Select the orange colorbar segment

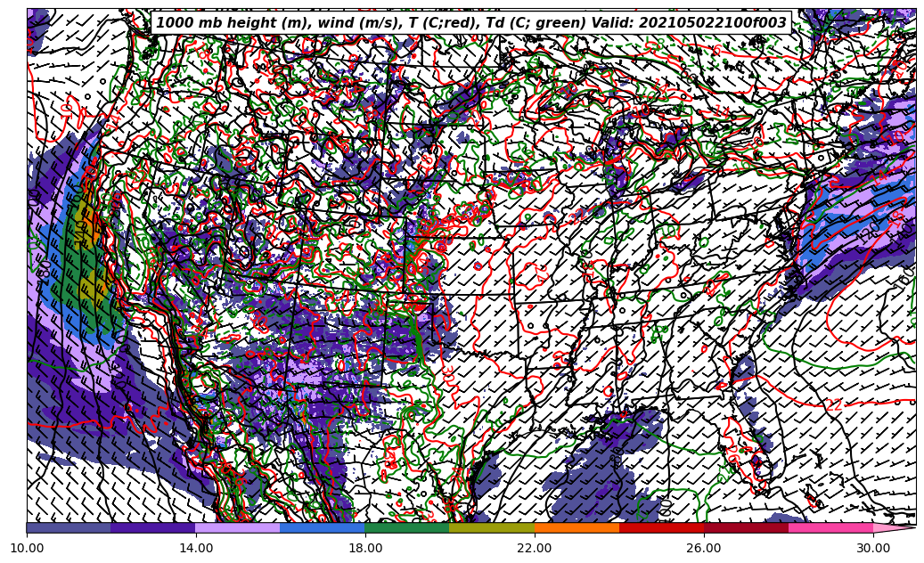tap(576, 528)
